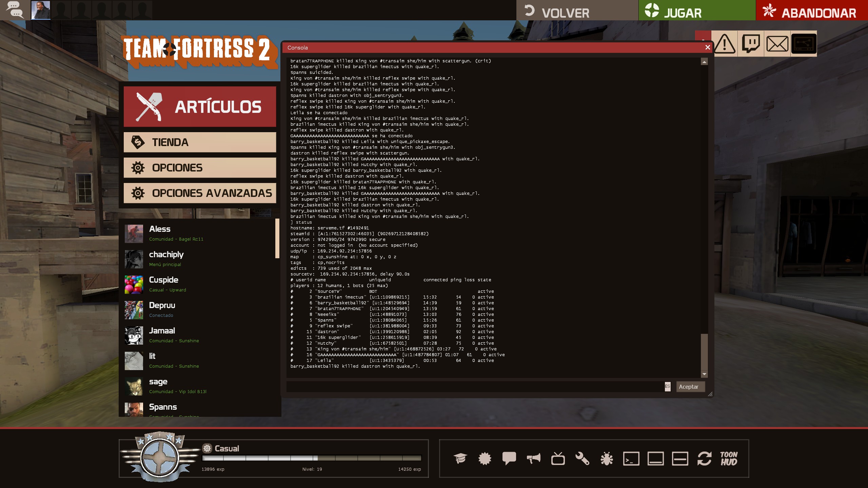Click the megaphone icon
Screen dimensions: 868x488
tap(533, 459)
